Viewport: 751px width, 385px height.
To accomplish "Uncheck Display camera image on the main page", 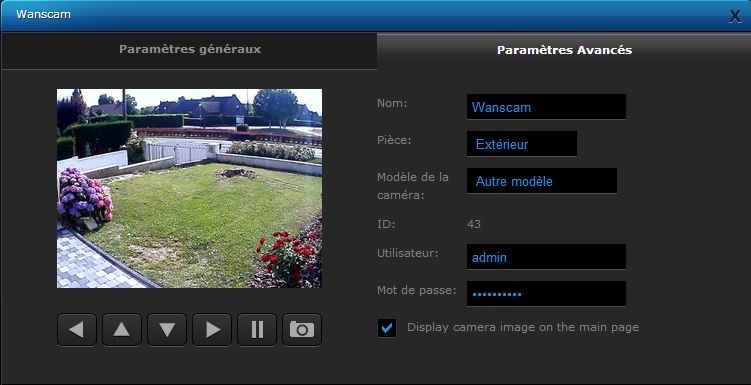I will [x=387, y=328].
